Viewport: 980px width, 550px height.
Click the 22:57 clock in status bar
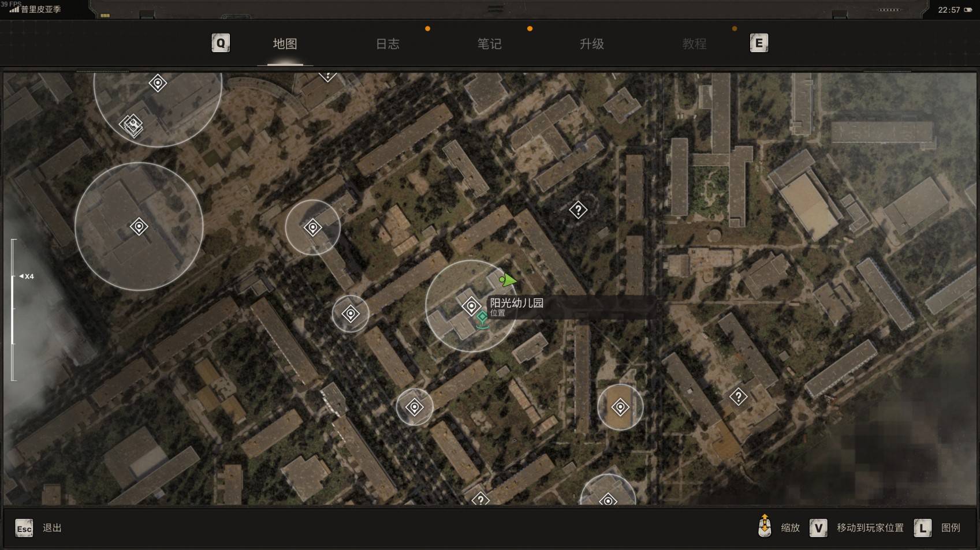(x=949, y=10)
